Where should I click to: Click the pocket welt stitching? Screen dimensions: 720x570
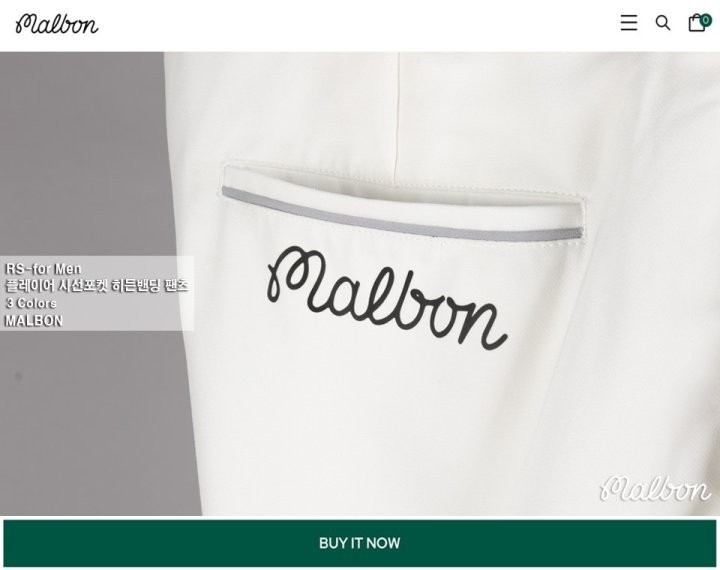pyautogui.click(x=404, y=184)
